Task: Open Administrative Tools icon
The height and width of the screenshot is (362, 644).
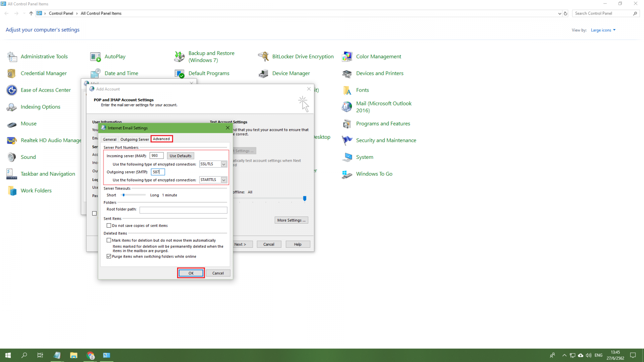Action: (x=12, y=57)
